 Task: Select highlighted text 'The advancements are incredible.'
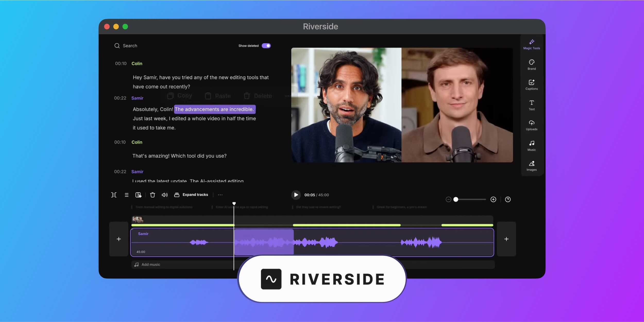point(215,109)
